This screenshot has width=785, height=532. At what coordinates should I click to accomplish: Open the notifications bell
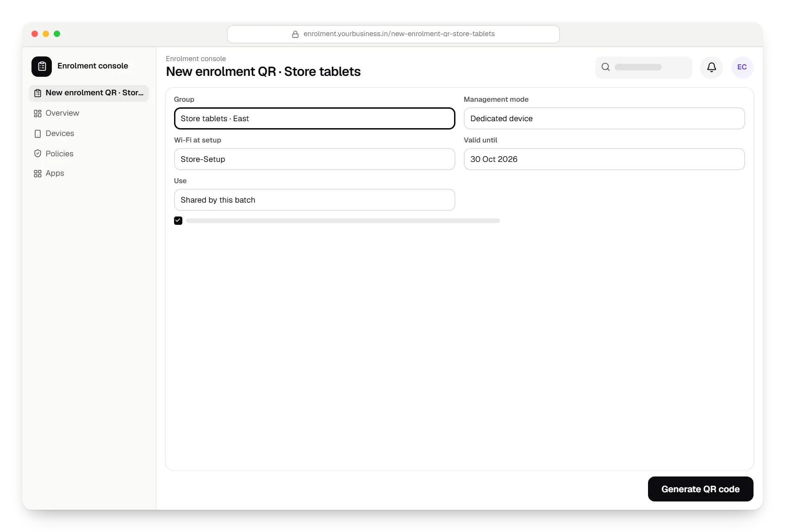coord(711,67)
